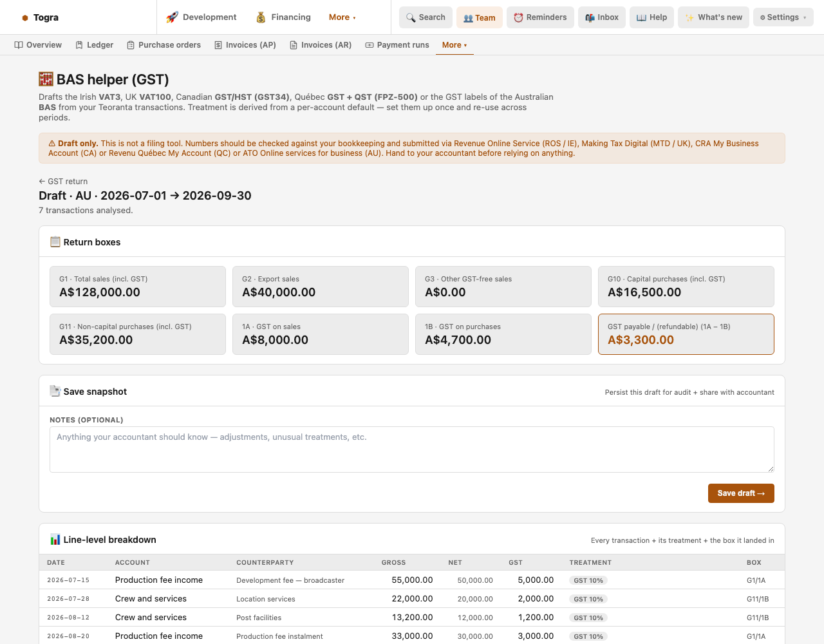
Task: Click the abacus icon beside BAS helper
Action: (x=46, y=79)
